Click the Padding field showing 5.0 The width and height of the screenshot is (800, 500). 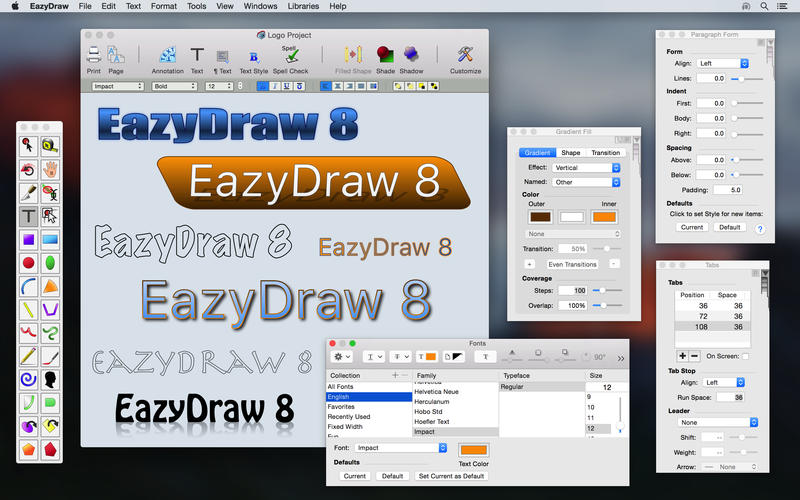coord(728,190)
